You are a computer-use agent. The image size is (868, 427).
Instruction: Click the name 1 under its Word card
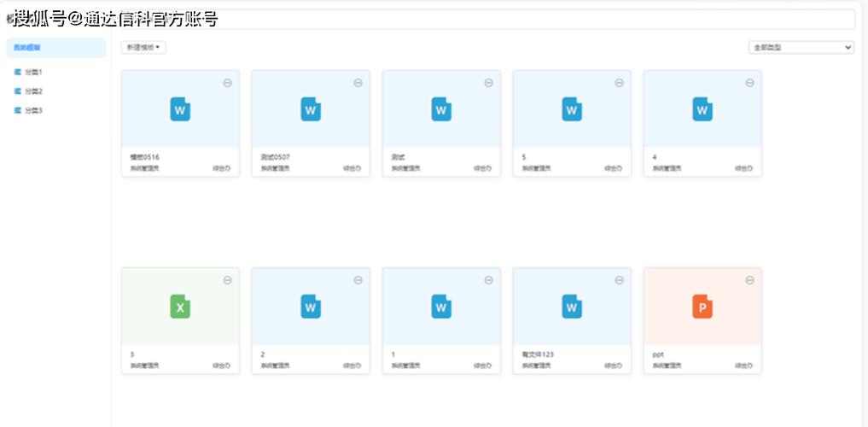click(x=393, y=354)
